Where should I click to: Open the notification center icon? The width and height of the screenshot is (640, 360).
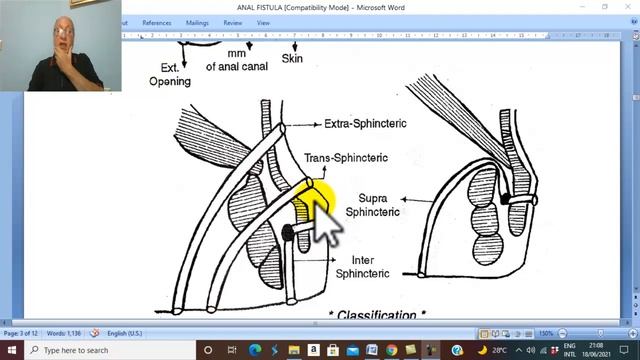pyautogui.click(x=624, y=350)
